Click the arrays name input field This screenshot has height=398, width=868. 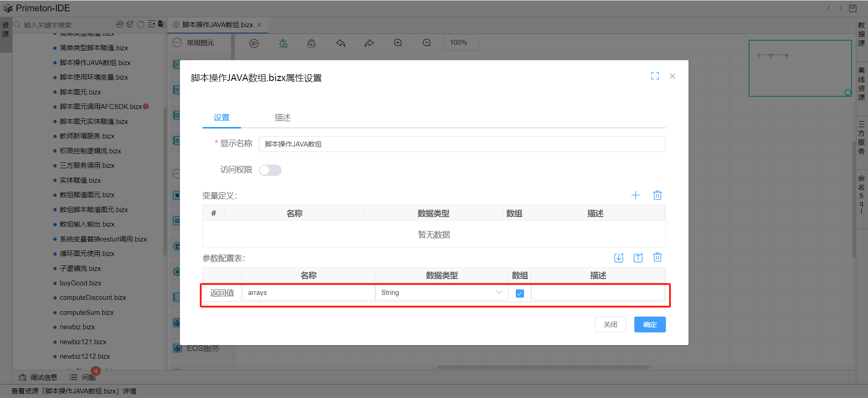coord(308,293)
